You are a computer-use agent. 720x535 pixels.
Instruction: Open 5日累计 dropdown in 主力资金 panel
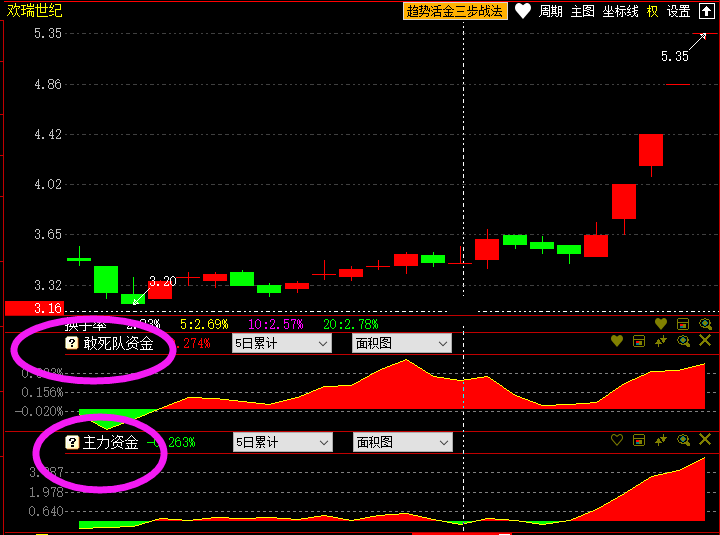click(x=281, y=441)
